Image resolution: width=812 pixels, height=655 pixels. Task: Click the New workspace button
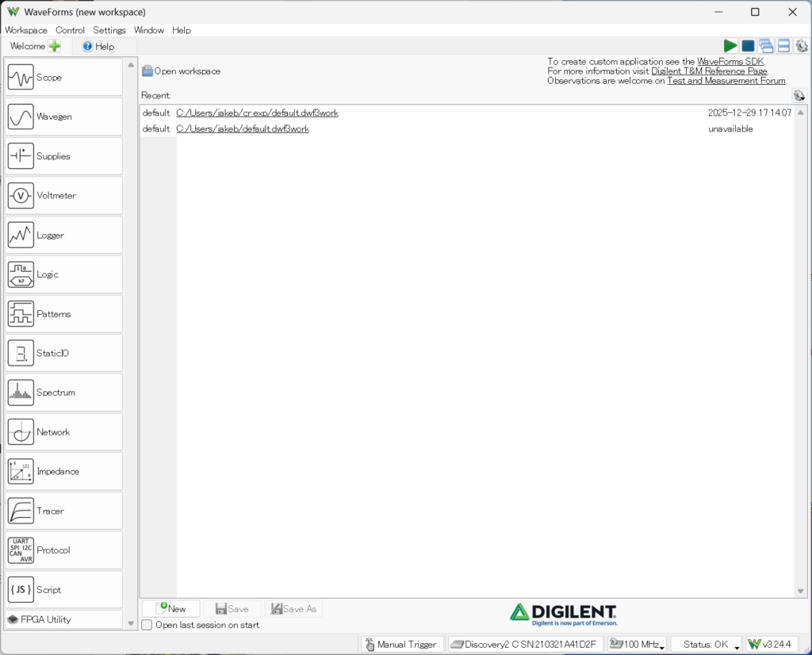(x=171, y=609)
